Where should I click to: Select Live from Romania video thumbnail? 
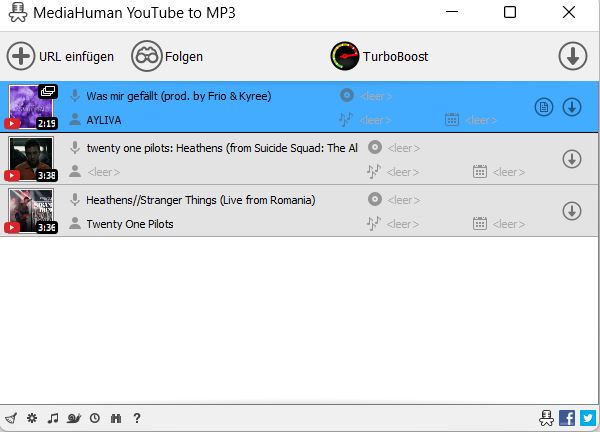(x=31, y=211)
